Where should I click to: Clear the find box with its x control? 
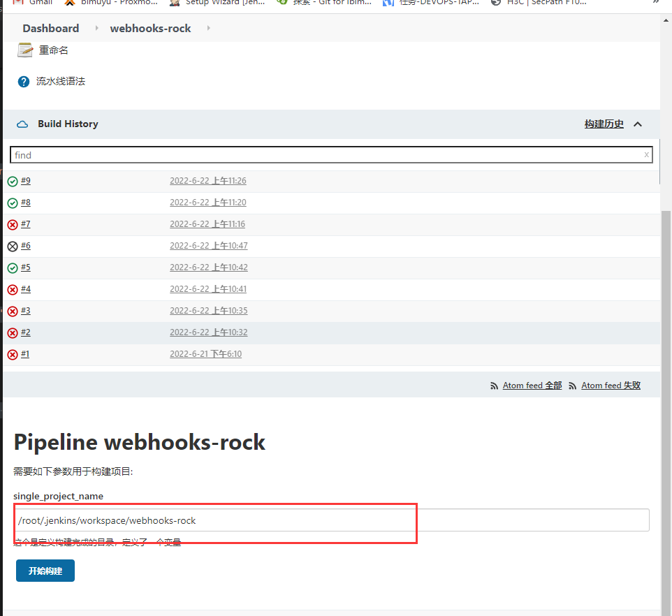tap(646, 155)
